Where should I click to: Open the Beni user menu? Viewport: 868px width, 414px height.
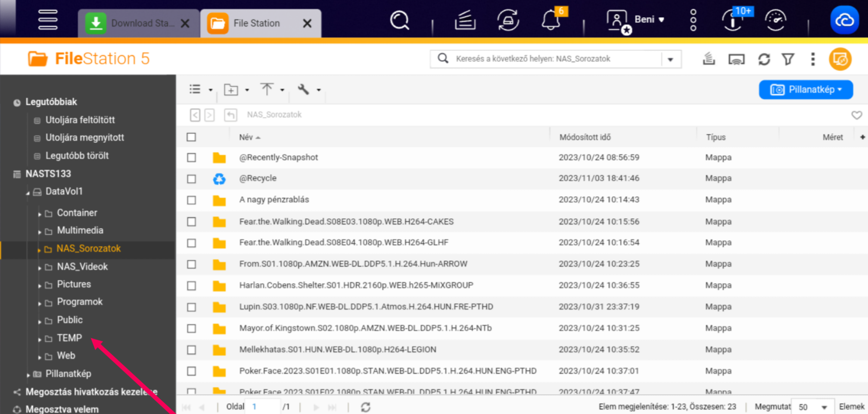(649, 19)
